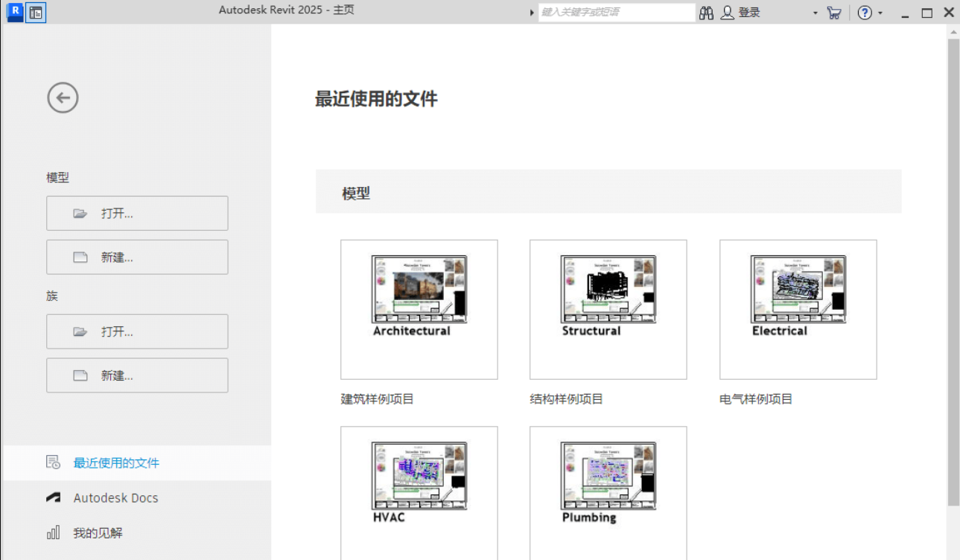Click the keyword search input field
The image size is (960, 560).
[617, 13]
